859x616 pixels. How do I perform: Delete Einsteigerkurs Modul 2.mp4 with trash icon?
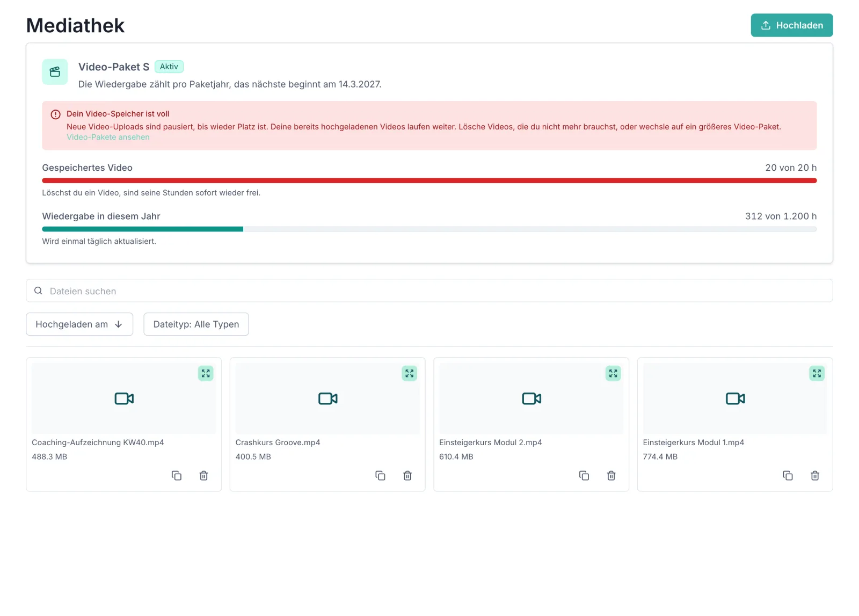coord(612,476)
